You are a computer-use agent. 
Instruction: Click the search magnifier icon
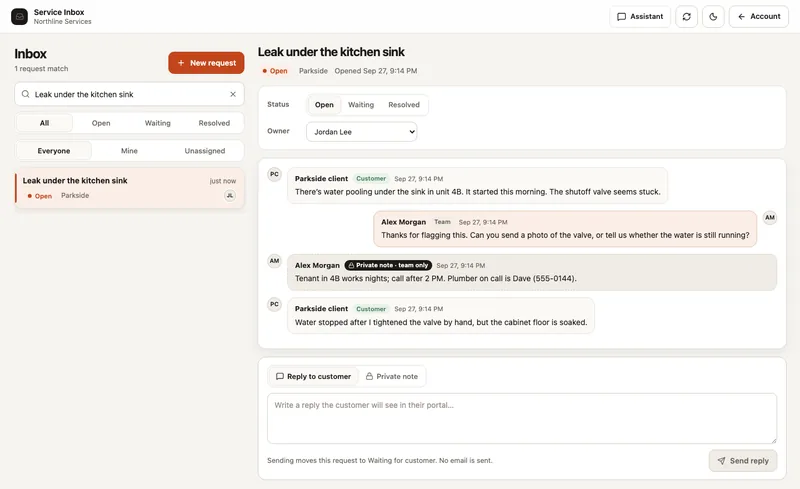pos(26,94)
